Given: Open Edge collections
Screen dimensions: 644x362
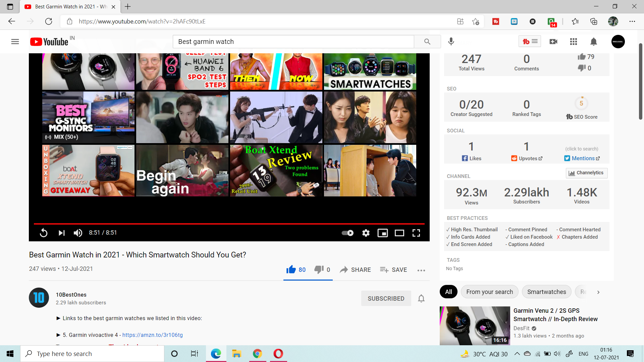Looking at the screenshot, I should 594,21.
